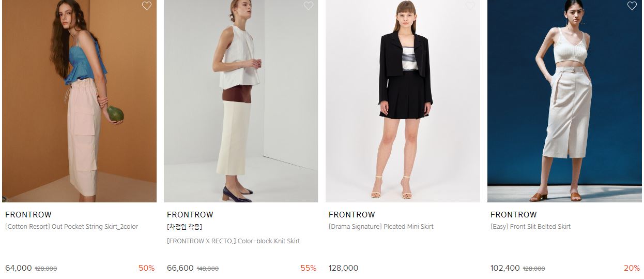View the black pleated mini skirt image
The height and width of the screenshot is (279, 644).
point(403,101)
